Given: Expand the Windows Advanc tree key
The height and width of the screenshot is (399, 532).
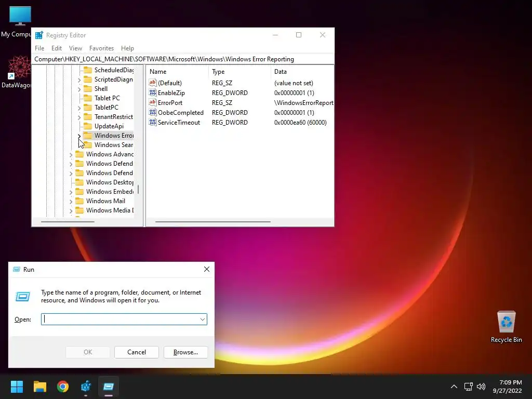Looking at the screenshot, I should pyautogui.click(x=71, y=154).
